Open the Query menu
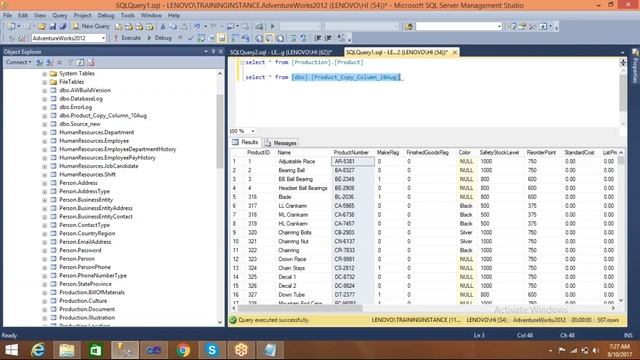 pos(60,15)
